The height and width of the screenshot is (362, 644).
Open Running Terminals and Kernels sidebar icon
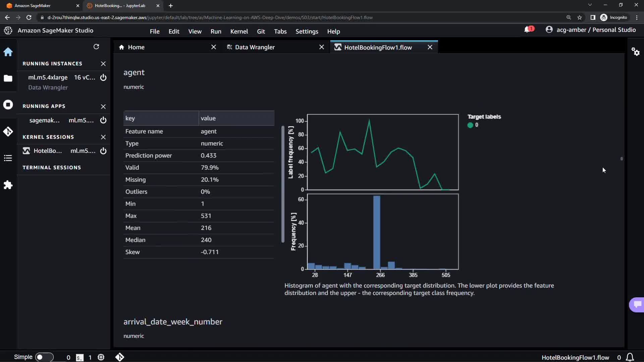[x=8, y=105]
